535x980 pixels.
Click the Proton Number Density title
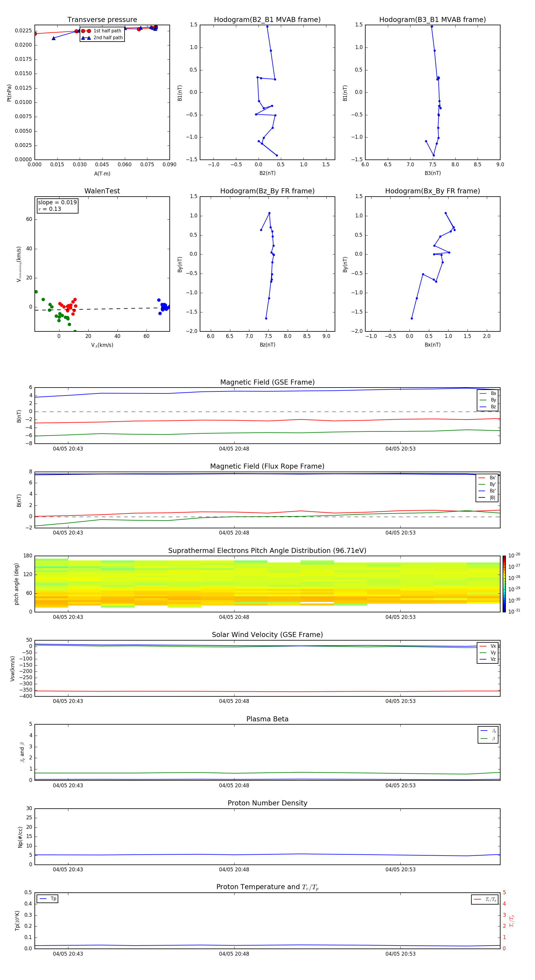coord(267,803)
